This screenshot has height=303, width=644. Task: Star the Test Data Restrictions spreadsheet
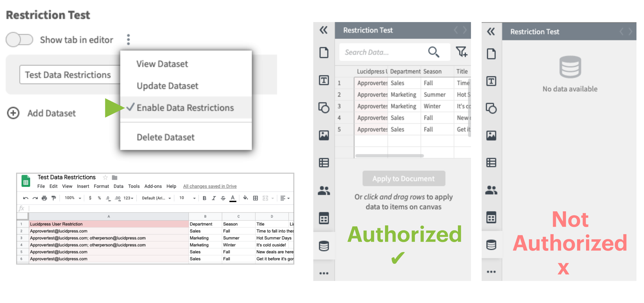coord(105,177)
